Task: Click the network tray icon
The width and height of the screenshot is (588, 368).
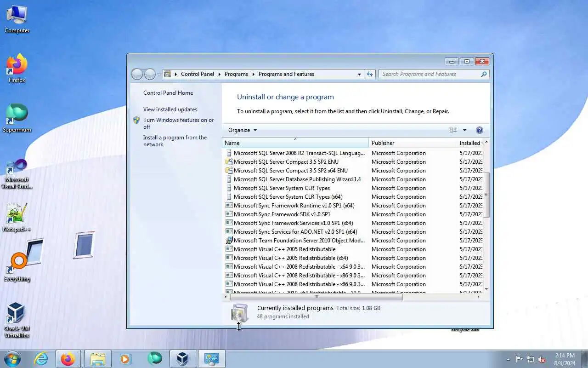Action: click(531, 359)
